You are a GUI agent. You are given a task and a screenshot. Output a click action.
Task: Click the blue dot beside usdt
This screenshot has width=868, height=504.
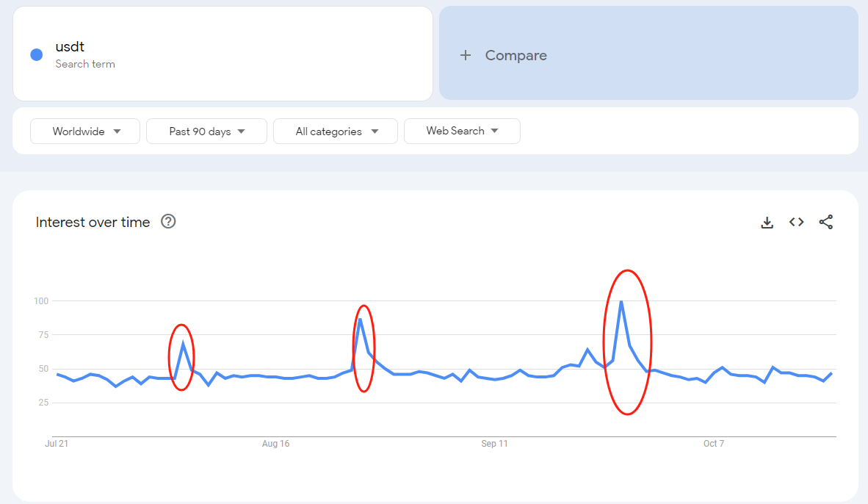[36, 55]
